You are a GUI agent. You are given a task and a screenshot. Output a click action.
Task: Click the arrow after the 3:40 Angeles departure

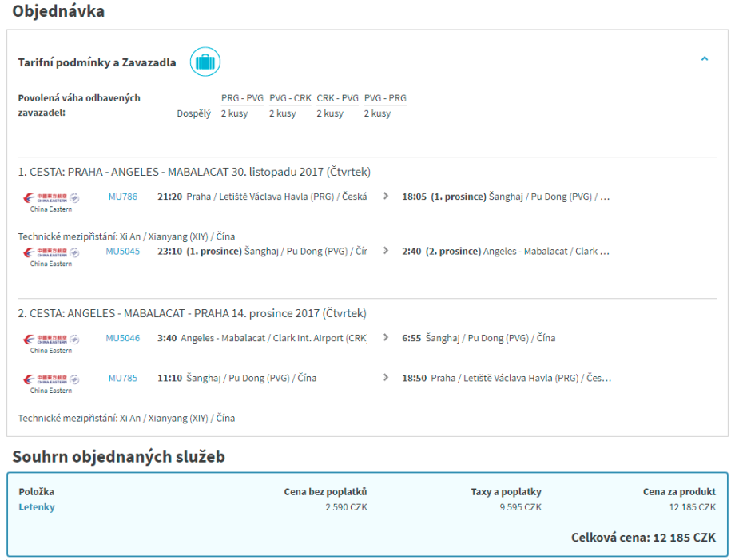[x=386, y=338]
